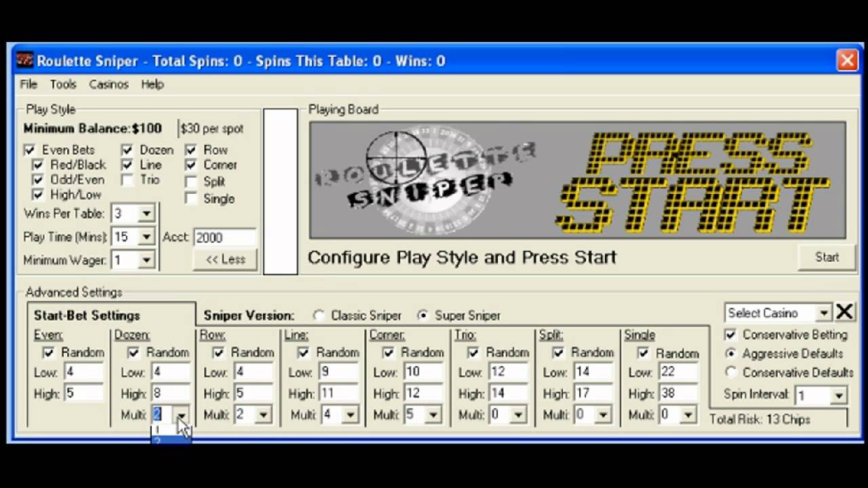Viewport: 868px width, 488px height.
Task: Open the Row Multi dropdown
Action: (x=263, y=415)
